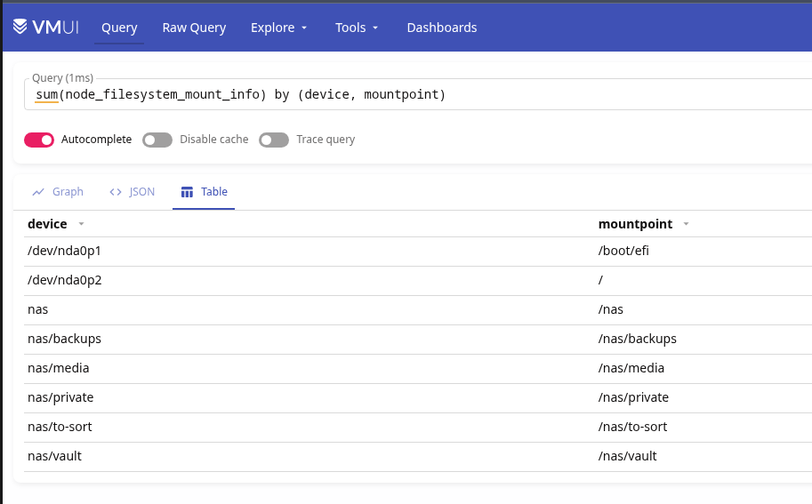Expand the Explore dropdown menu
The width and height of the screenshot is (812, 504).
[278, 28]
